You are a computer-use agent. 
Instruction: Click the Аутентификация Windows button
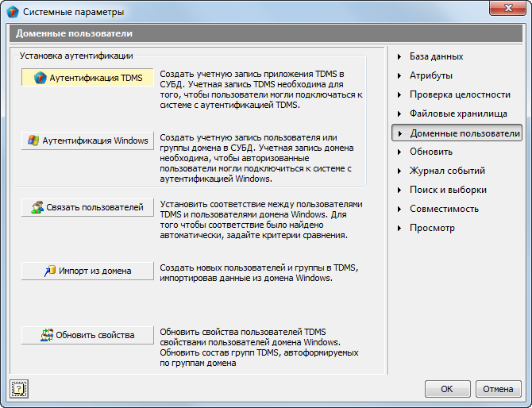[x=87, y=140]
